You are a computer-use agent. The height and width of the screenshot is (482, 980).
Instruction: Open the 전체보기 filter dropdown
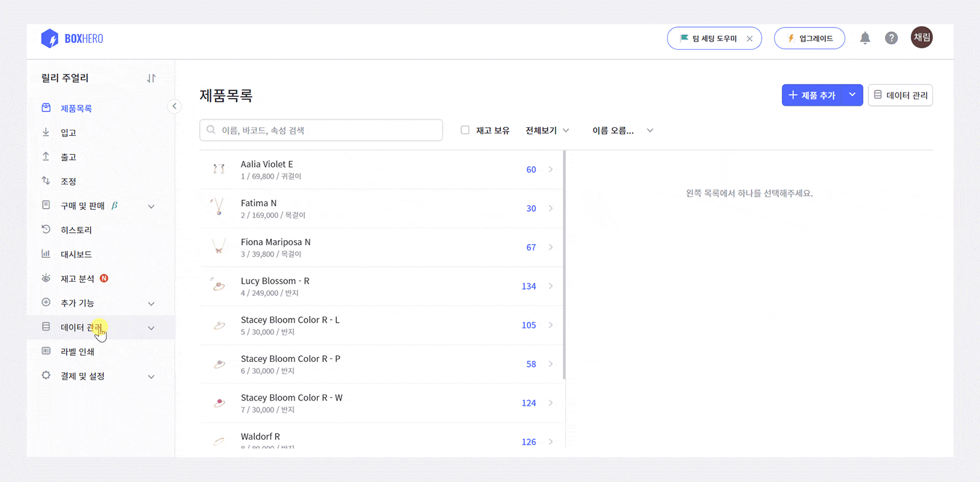pyautogui.click(x=547, y=130)
